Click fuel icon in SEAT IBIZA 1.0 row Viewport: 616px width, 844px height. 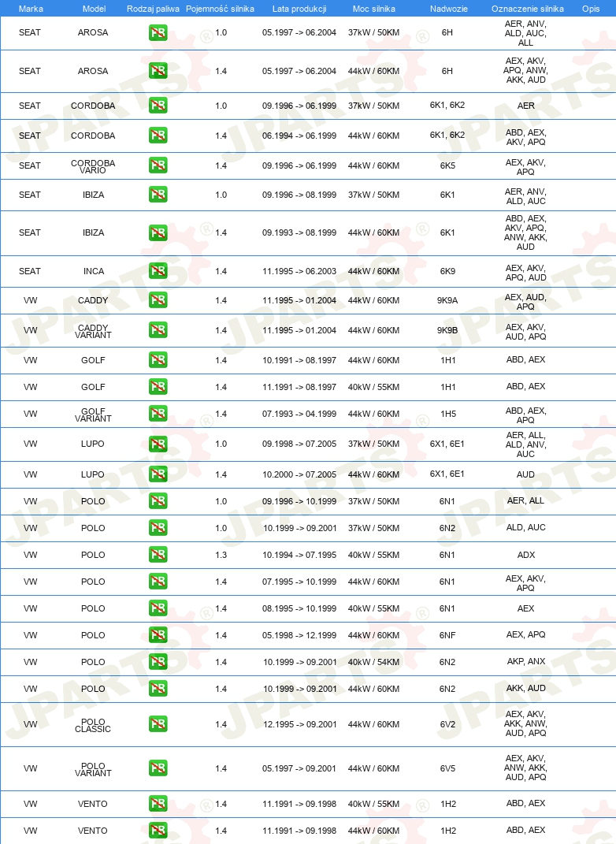[x=158, y=195]
